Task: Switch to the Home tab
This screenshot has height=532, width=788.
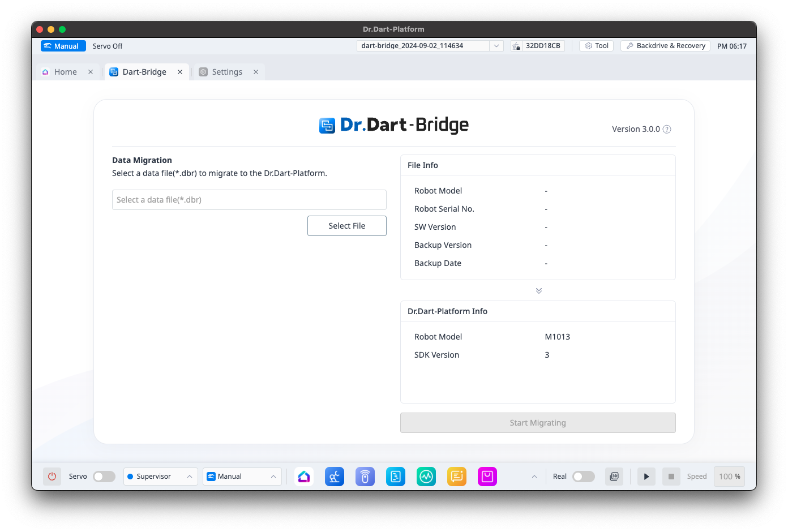Action: pyautogui.click(x=65, y=72)
